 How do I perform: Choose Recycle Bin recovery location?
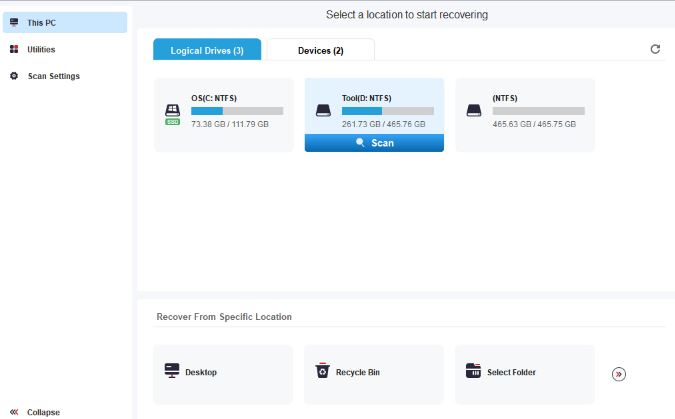tap(374, 374)
